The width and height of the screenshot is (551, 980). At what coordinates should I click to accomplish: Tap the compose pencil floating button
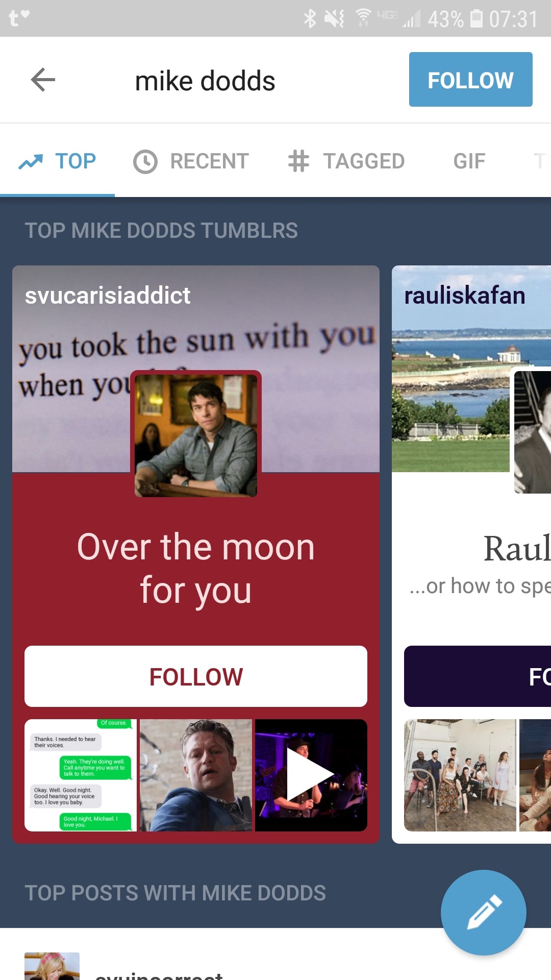[x=483, y=912]
